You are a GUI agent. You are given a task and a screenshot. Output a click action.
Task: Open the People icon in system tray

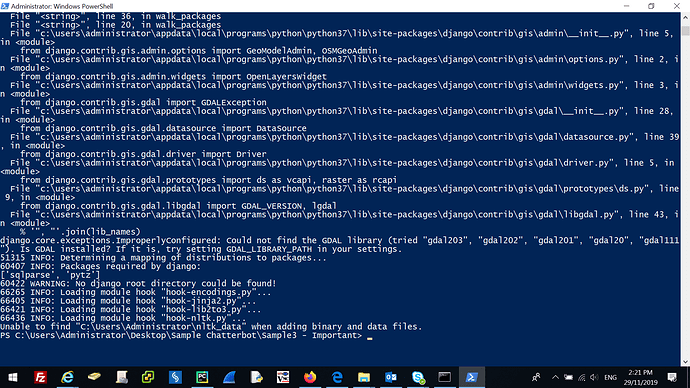tap(536, 377)
